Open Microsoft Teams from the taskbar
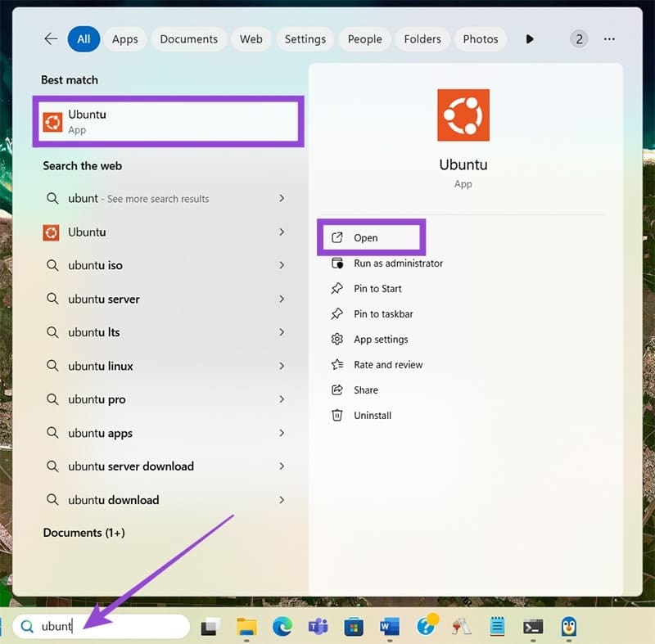Screen dimensions: 655x644 (x=318, y=627)
